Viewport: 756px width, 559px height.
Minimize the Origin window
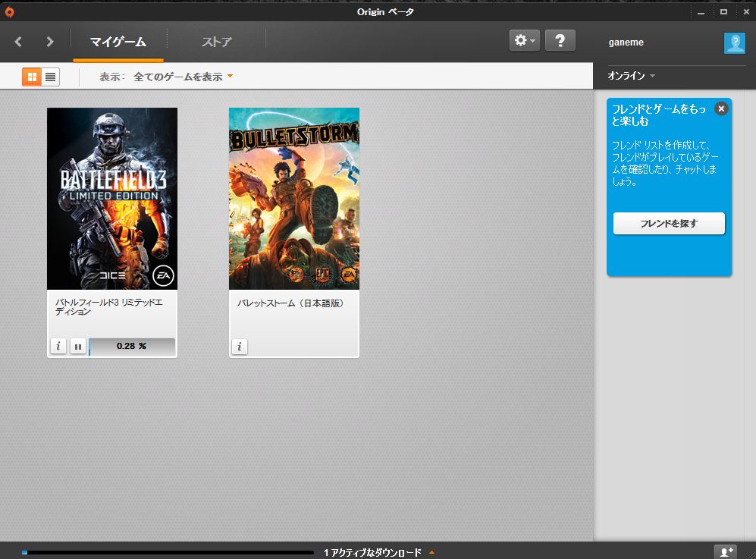(x=701, y=13)
